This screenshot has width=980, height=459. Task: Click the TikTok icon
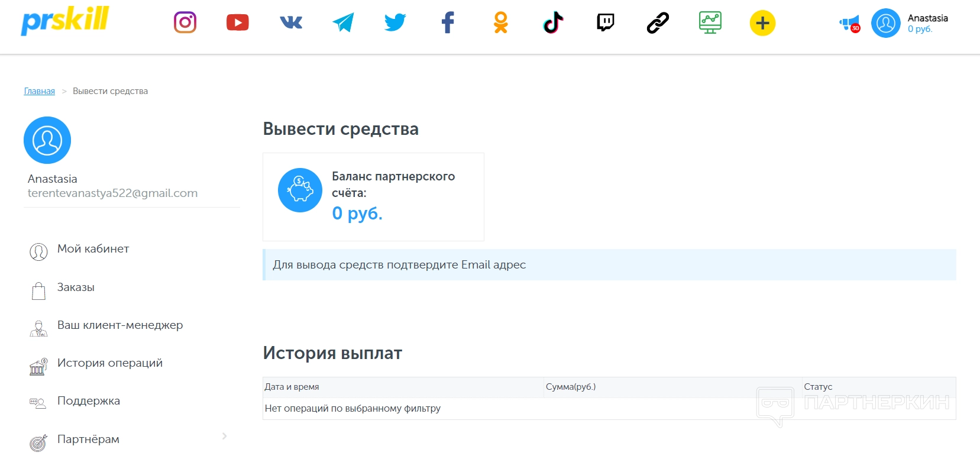click(x=553, y=23)
